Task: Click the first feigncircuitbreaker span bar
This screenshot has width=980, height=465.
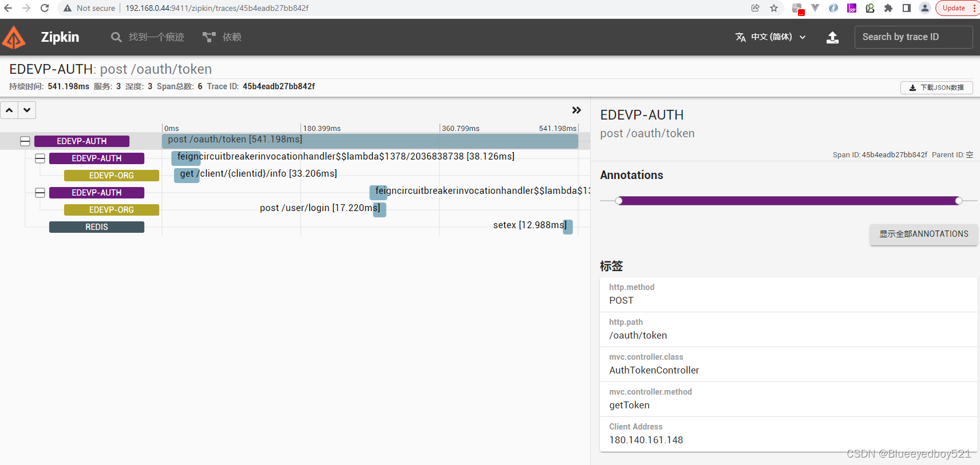Action: point(186,158)
